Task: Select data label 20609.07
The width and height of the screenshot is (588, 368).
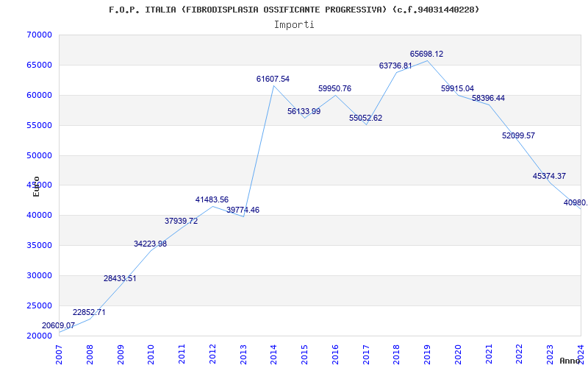Action: pos(58,325)
